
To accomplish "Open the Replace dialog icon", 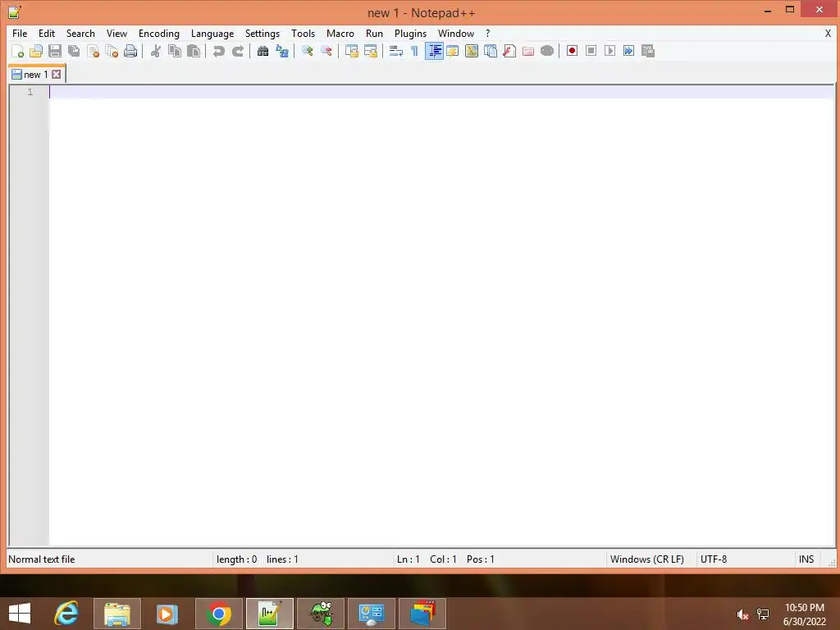I will (282, 51).
